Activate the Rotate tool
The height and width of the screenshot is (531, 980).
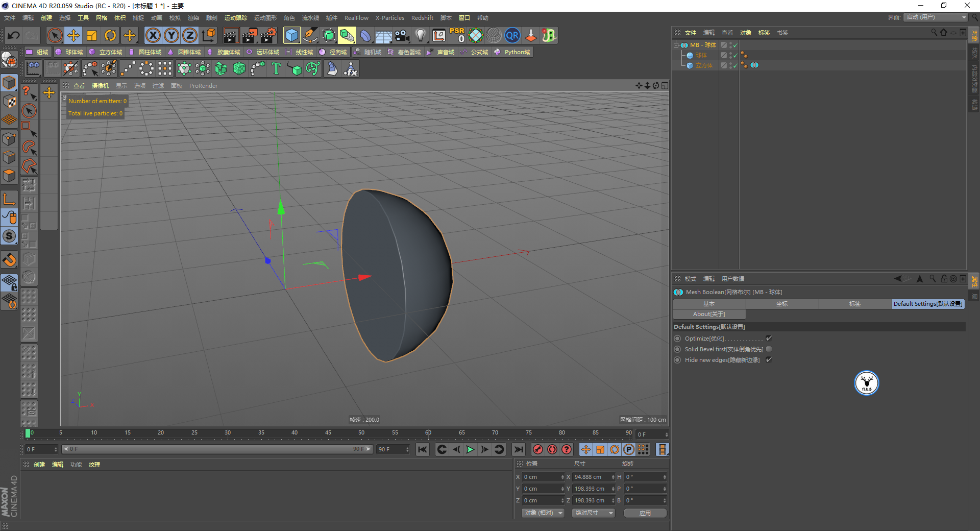[110, 35]
